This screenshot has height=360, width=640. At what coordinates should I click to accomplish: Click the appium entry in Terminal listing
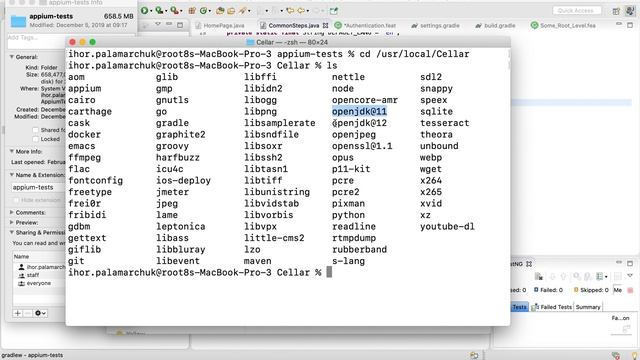coord(84,89)
